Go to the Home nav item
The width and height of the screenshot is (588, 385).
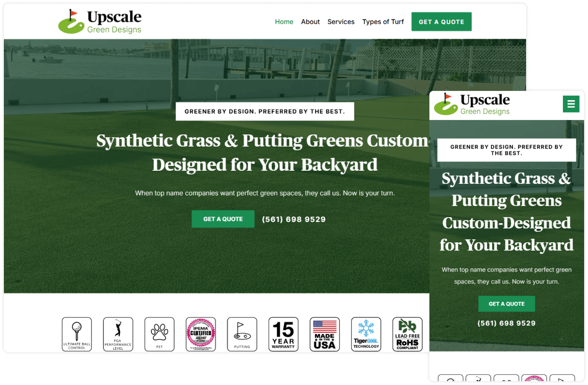[x=284, y=22]
